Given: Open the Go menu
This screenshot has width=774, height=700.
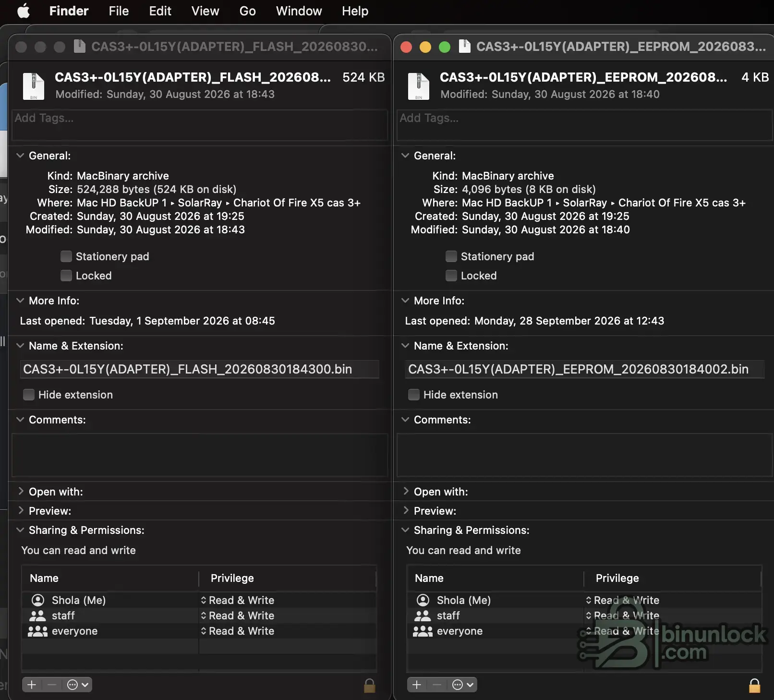Looking at the screenshot, I should coord(247,11).
